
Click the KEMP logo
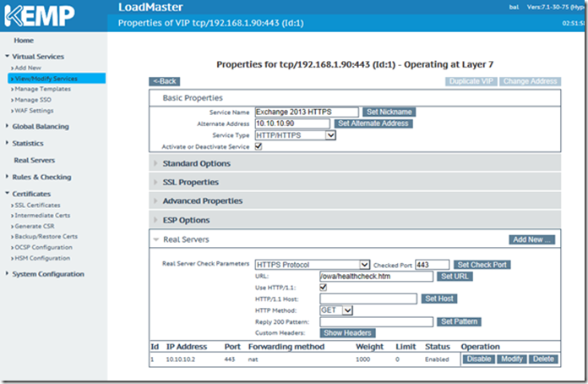tap(40, 16)
